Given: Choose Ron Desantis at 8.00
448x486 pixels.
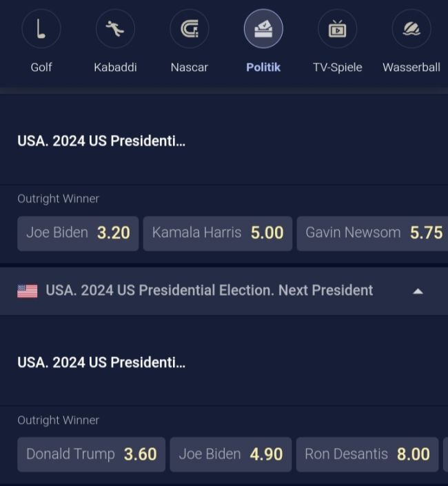Looking at the screenshot, I should 367,454.
